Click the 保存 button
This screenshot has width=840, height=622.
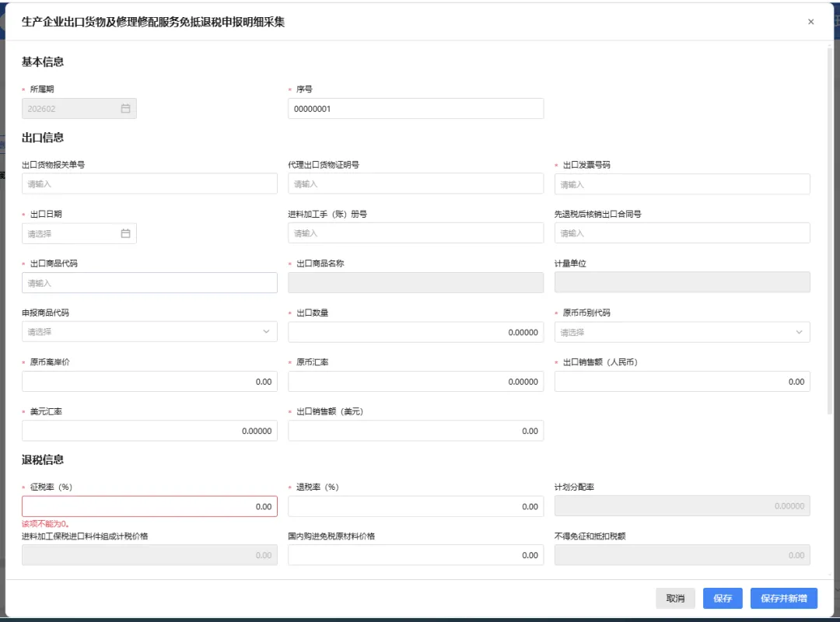pos(722,598)
